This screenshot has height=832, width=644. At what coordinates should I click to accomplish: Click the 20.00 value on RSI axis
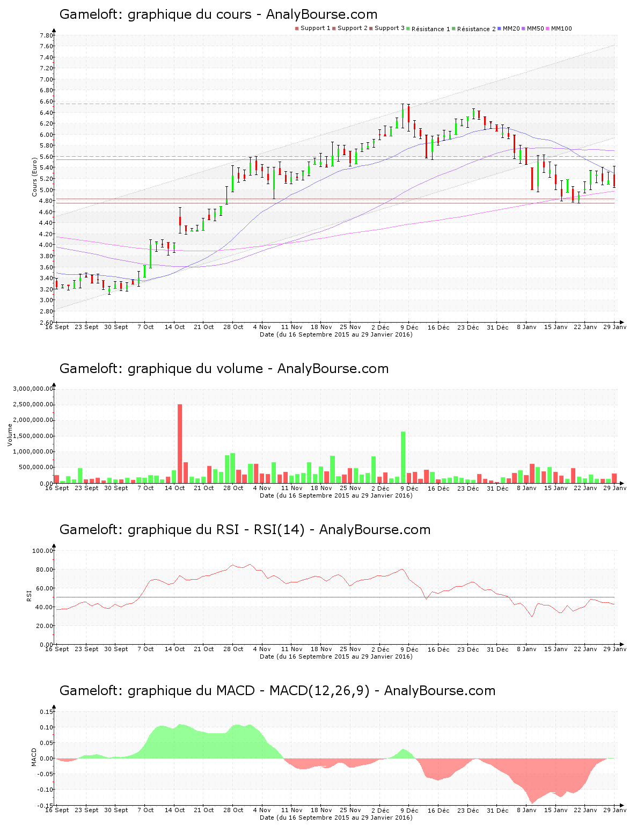coord(45,626)
